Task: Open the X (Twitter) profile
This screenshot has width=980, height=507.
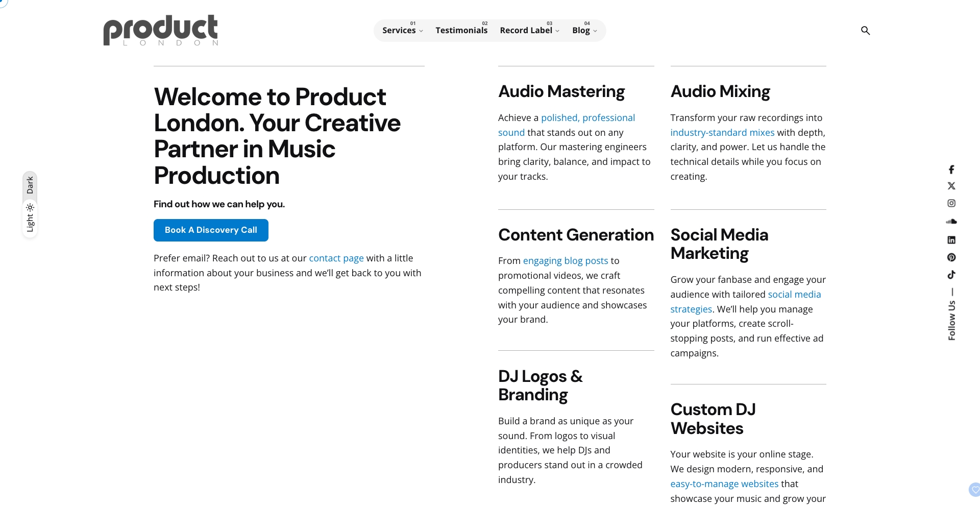Action: (951, 186)
